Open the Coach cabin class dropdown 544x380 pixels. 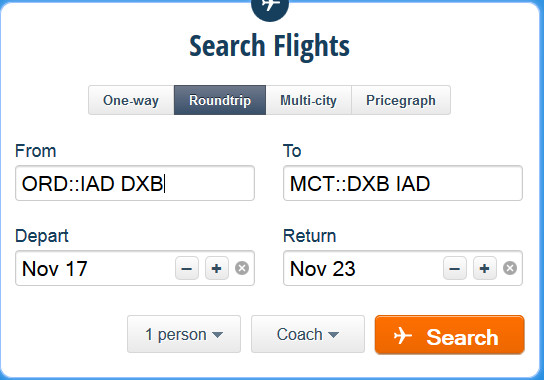pyautogui.click(x=308, y=334)
